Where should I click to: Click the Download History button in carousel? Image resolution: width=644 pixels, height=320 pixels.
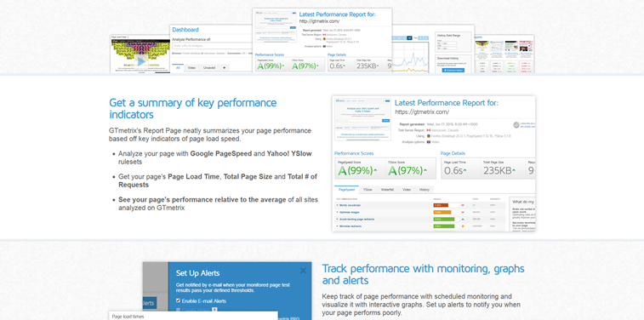pos(453,71)
